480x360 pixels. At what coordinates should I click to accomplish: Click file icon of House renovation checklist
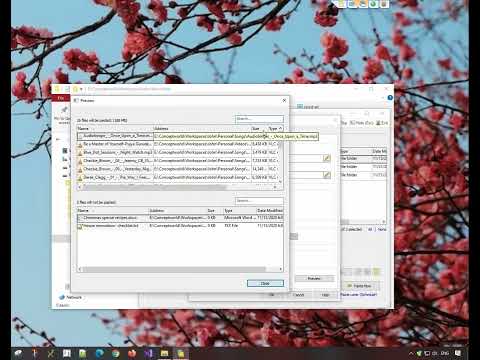point(80,226)
